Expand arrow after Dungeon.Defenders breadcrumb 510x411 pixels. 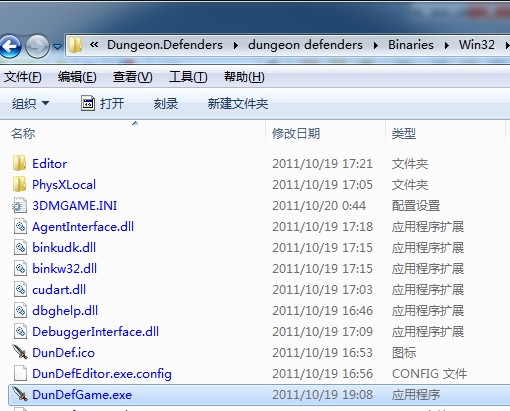[236, 45]
